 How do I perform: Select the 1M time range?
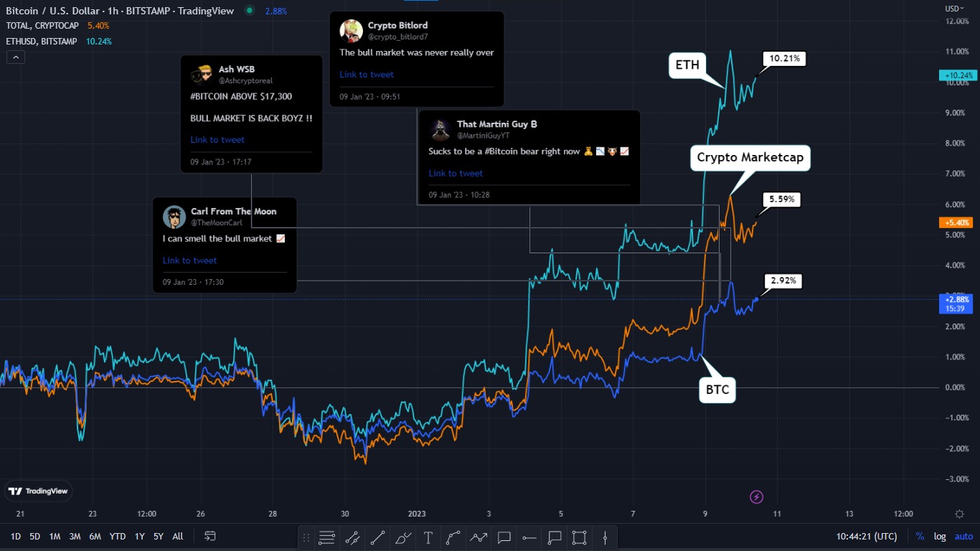(55, 536)
